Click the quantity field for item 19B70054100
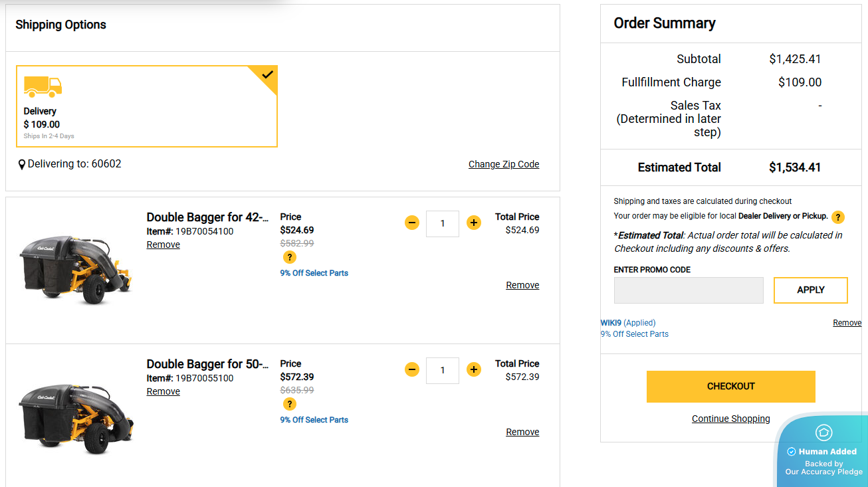The height and width of the screenshot is (487, 868). pyautogui.click(x=443, y=224)
